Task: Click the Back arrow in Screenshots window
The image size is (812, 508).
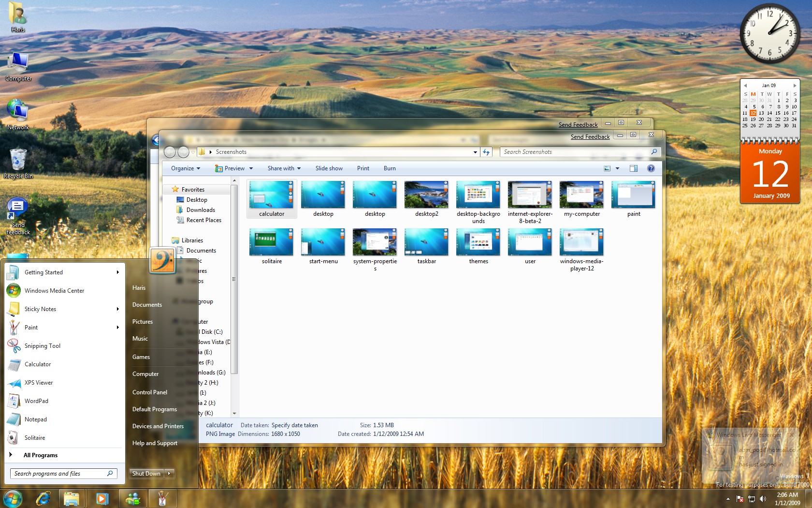Action: [x=170, y=152]
